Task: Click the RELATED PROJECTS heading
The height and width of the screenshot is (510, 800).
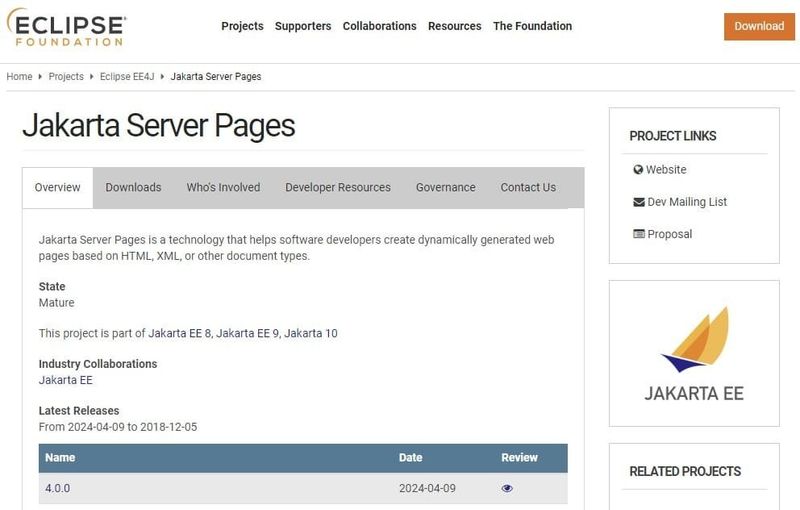Action: pos(685,472)
